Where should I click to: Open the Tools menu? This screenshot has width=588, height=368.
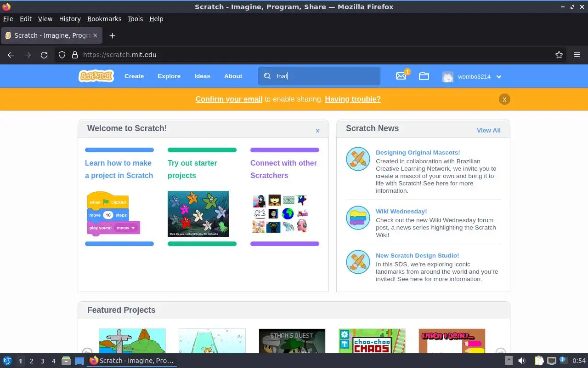[136, 19]
